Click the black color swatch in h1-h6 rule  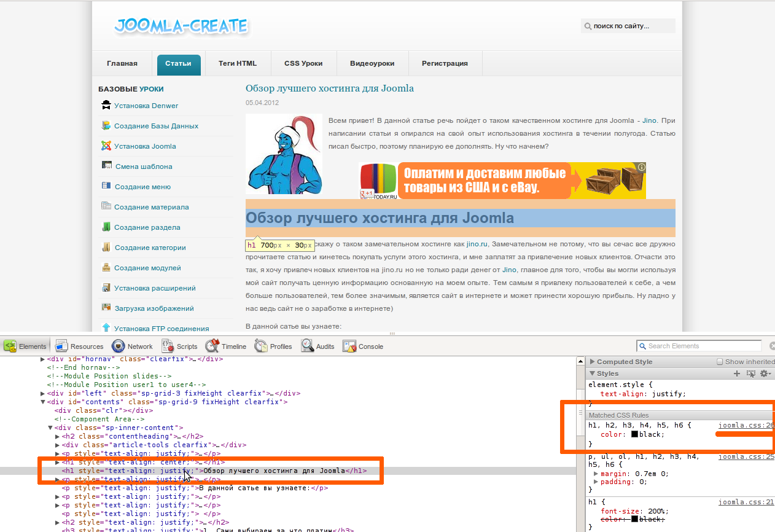[635, 434]
